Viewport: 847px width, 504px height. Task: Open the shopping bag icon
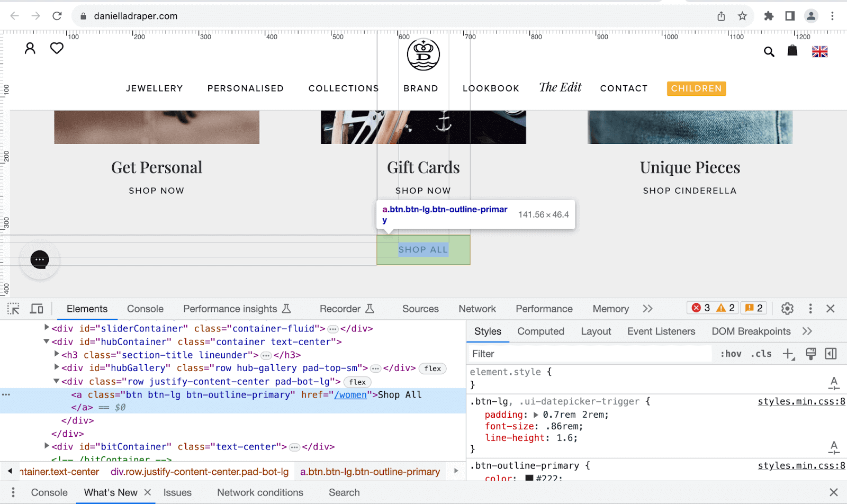[x=792, y=51]
